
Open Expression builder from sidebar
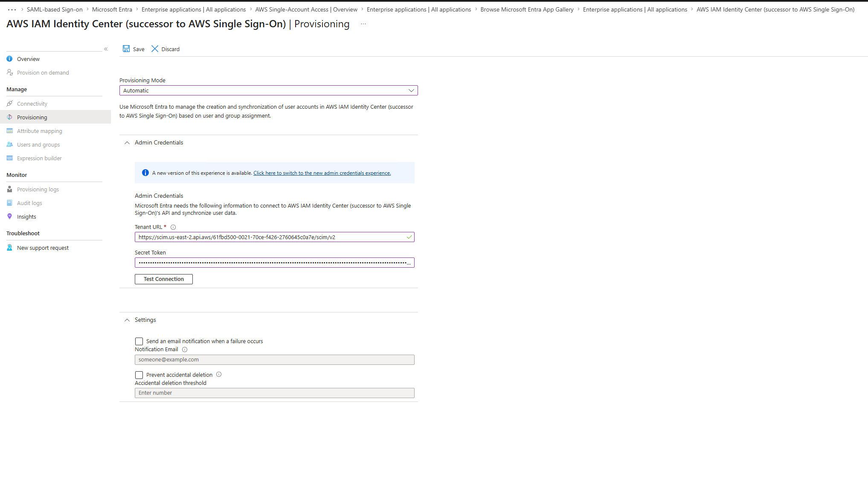39,159
